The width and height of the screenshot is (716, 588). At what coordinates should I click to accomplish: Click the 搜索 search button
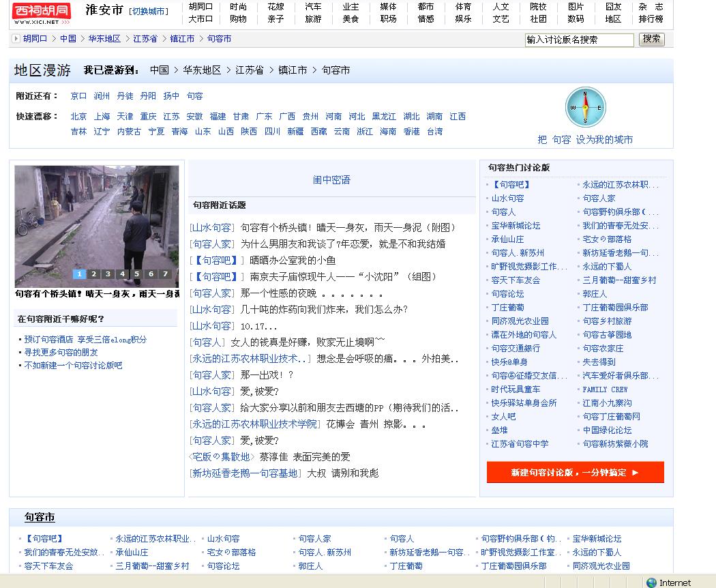(652, 40)
